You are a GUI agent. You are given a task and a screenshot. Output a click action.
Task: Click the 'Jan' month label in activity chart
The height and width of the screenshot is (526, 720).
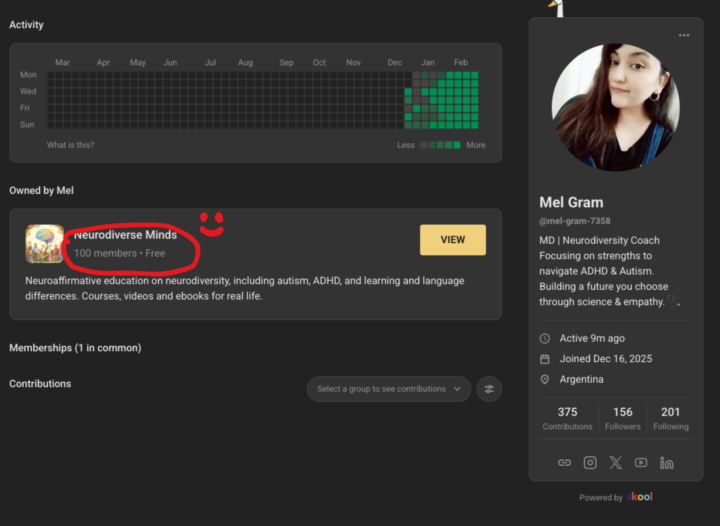(x=428, y=62)
